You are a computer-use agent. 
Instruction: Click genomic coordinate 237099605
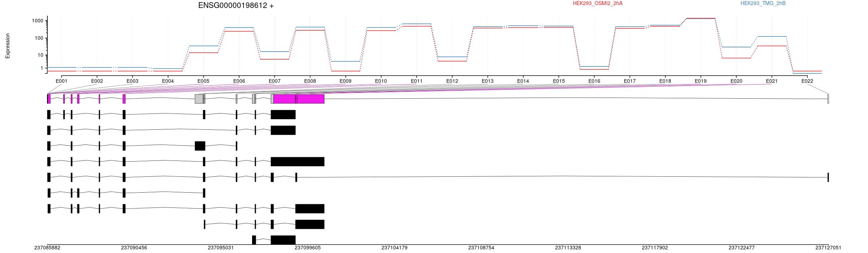pos(308,248)
